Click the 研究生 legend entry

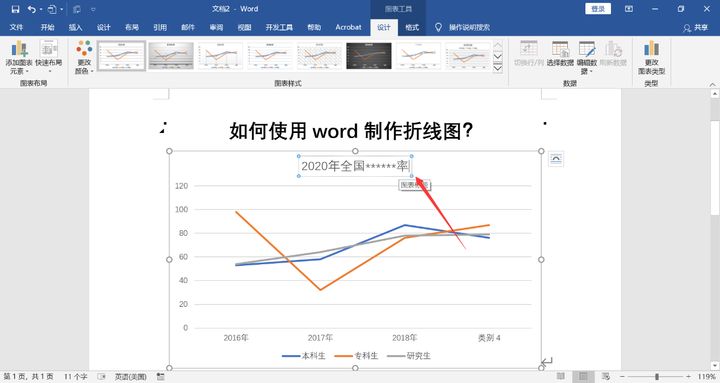pos(409,355)
